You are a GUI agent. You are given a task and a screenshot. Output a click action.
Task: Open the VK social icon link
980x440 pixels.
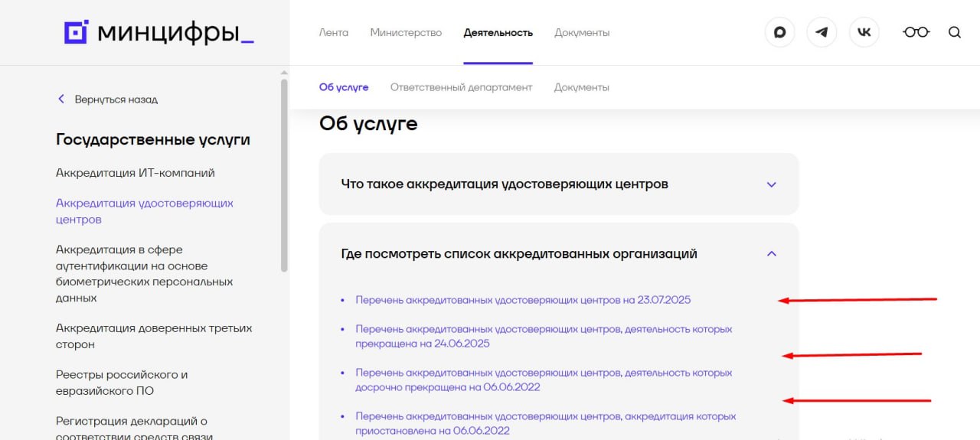coord(864,32)
